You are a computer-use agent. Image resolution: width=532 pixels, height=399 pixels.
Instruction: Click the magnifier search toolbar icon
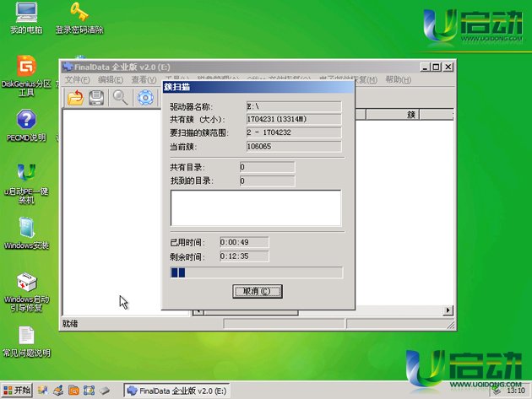[121, 97]
